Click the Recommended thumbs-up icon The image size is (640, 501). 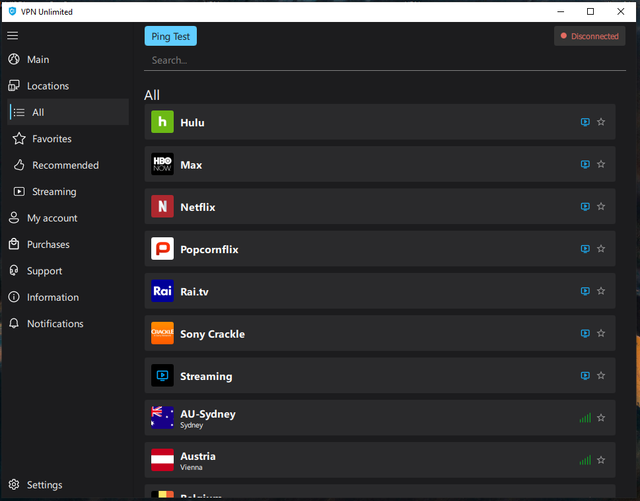(19, 165)
